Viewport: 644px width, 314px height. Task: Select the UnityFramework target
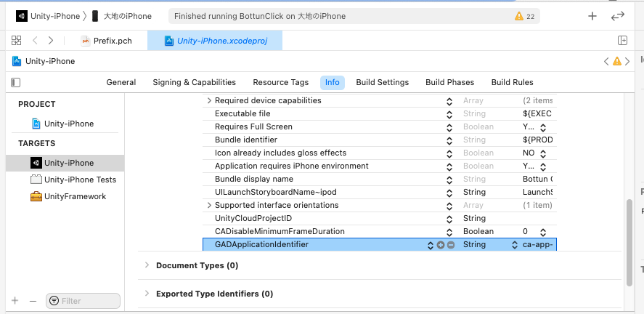[75, 196]
